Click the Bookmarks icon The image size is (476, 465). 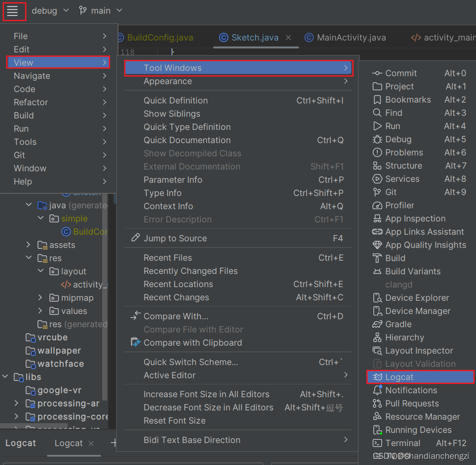point(377,100)
